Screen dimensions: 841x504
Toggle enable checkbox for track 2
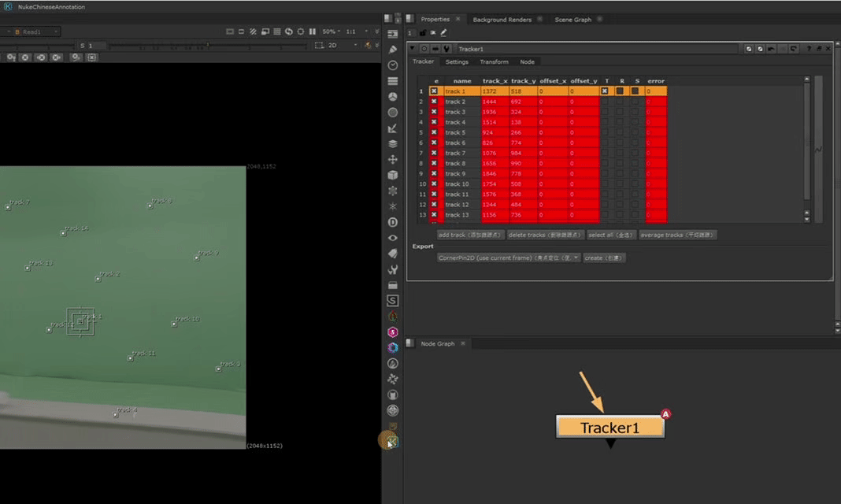coord(434,102)
